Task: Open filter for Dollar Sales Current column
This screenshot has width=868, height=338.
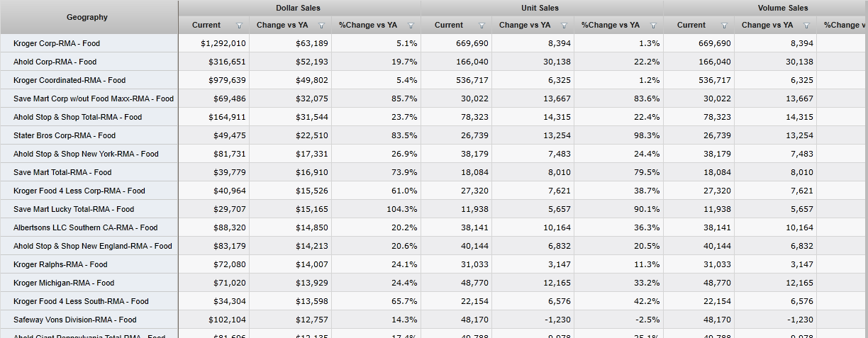Action: [x=239, y=26]
